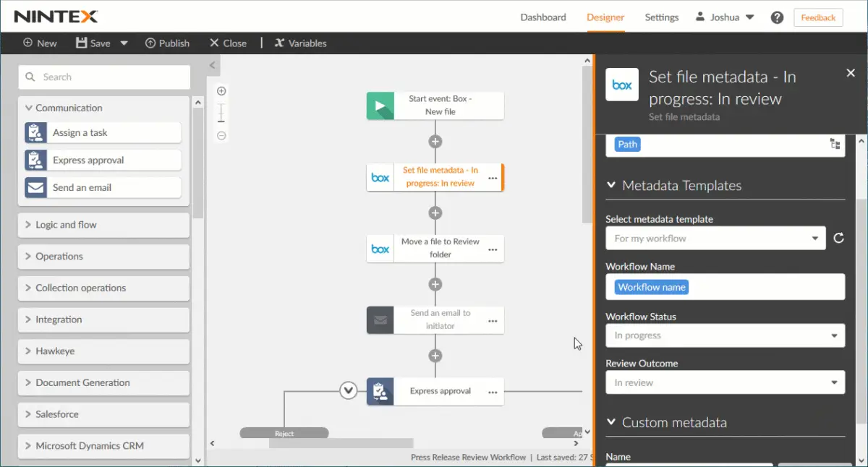This screenshot has width=868, height=467.
Task: Select the Send an email to initiator node
Action: [x=435, y=320]
